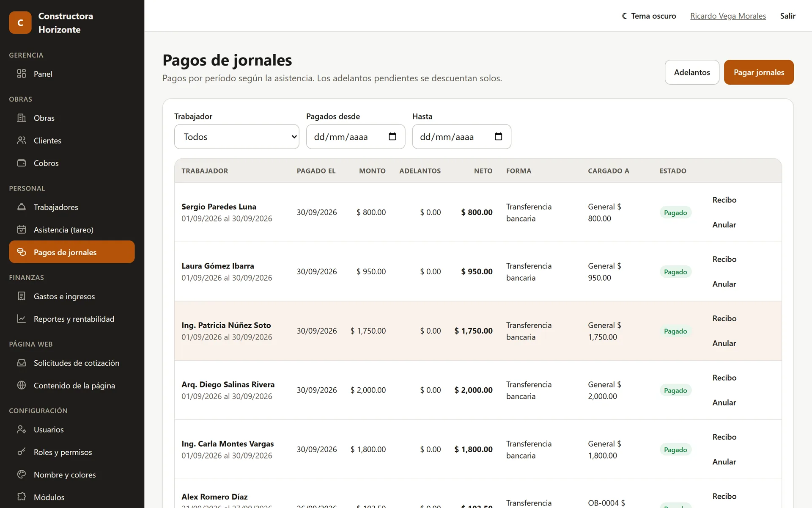This screenshot has width=812, height=508.
Task: Click the name Alex Romero Díaz
Action: (x=214, y=497)
